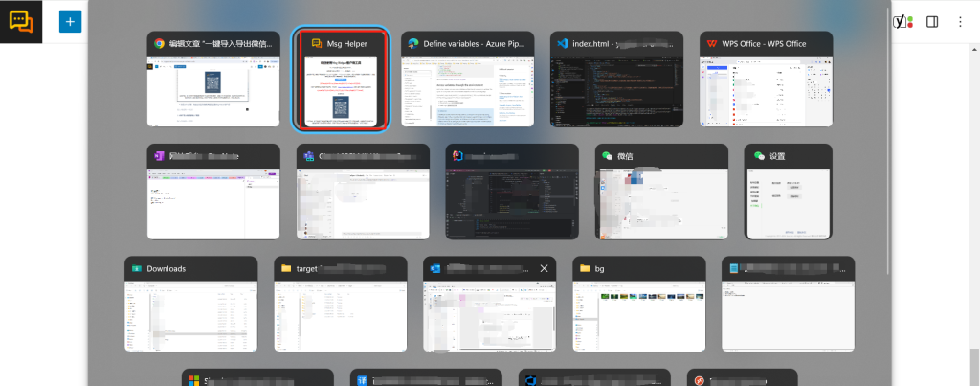Click the blue plus button
This screenshot has height=386, width=980.
tap(70, 22)
